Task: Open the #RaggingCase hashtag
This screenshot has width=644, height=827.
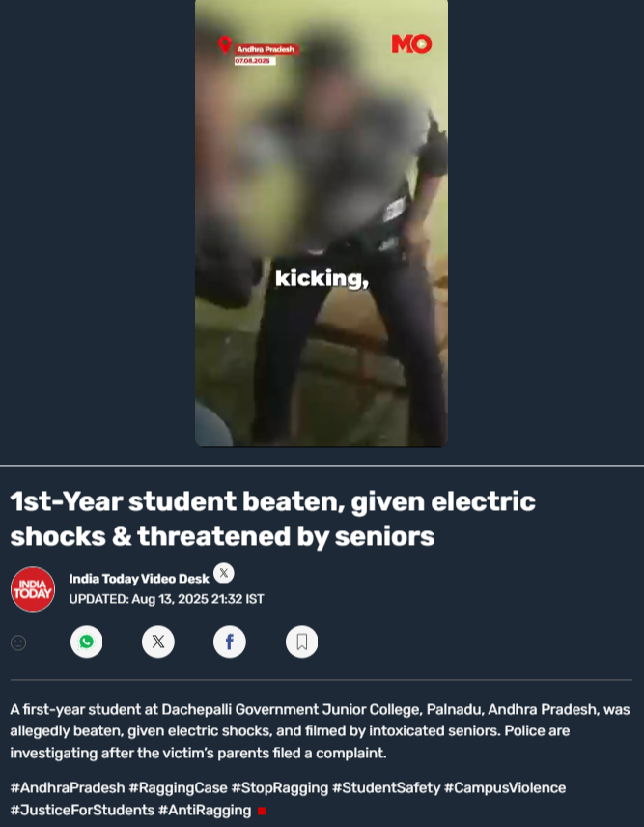Action: (178, 788)
